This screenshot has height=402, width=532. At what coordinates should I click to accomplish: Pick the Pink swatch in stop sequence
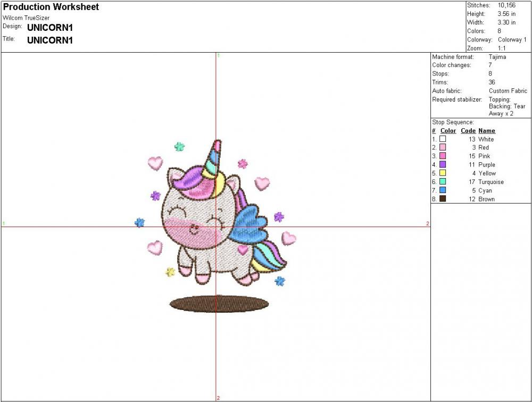[443, 156]
